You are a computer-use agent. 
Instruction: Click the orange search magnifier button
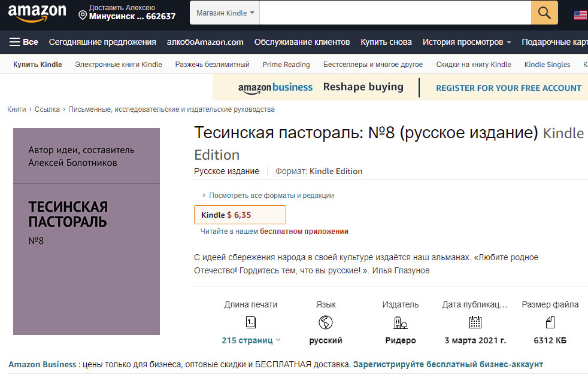(x=544, y=13)
